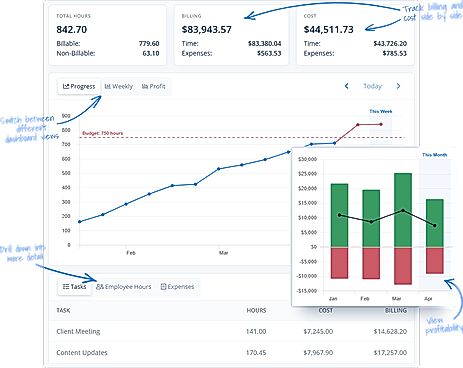Click the billing Time amount $83,380.04

tap(265, 44)
